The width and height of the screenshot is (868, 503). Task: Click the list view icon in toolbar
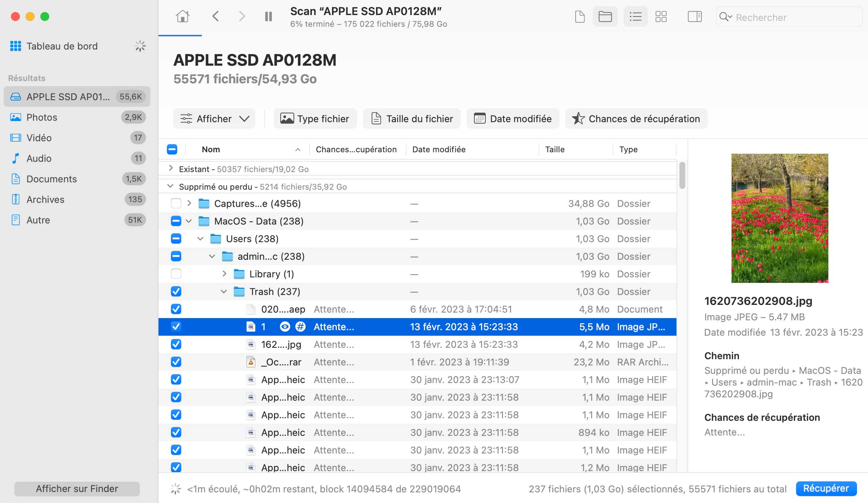coord(635,16)
